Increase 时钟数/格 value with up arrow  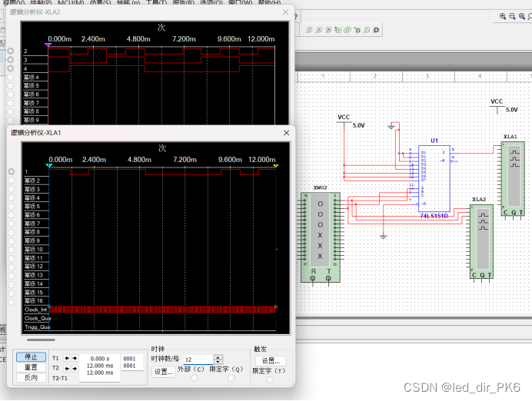[x=218, y=357]
